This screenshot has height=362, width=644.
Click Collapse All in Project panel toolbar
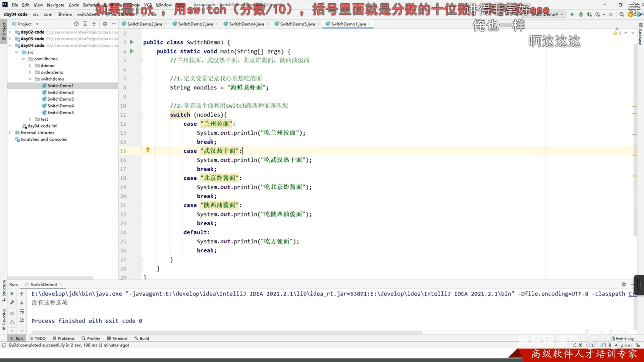(x=94, y=24)
